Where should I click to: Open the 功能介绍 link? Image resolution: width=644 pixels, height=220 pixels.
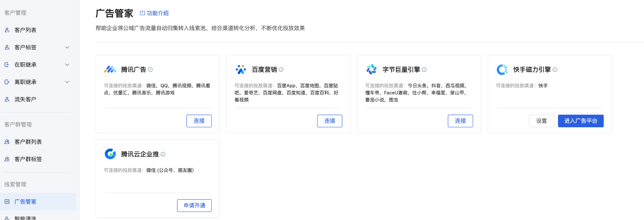[x=158, y=13]
